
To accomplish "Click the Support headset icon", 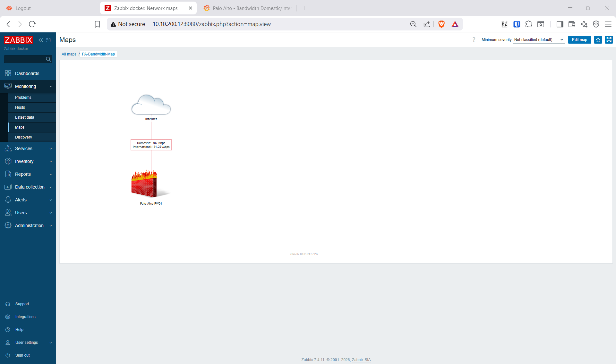I will 8,304.
